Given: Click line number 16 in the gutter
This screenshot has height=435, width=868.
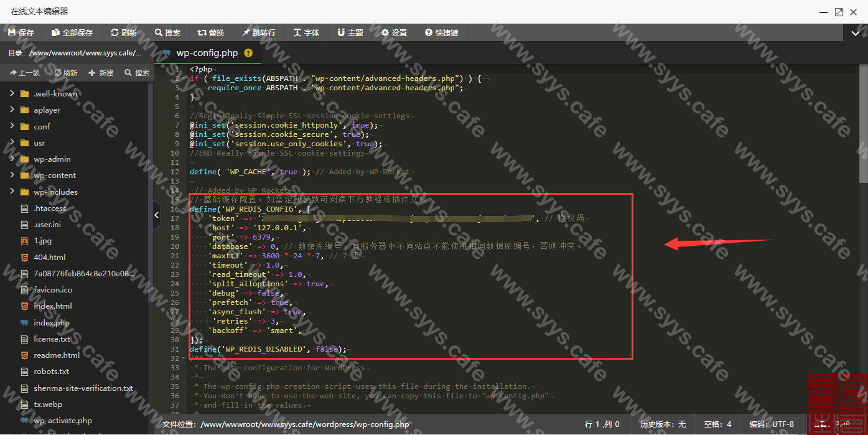Looking at the screenshot, I should [x=174, y=209].
